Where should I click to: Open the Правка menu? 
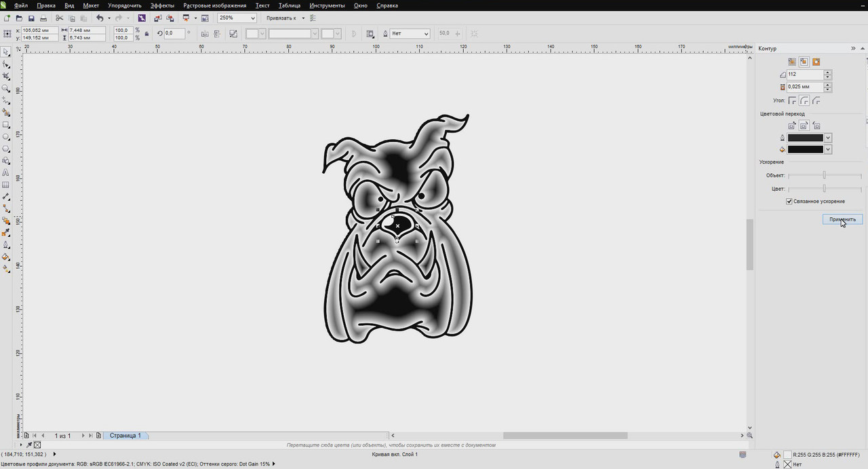point(46,5)
